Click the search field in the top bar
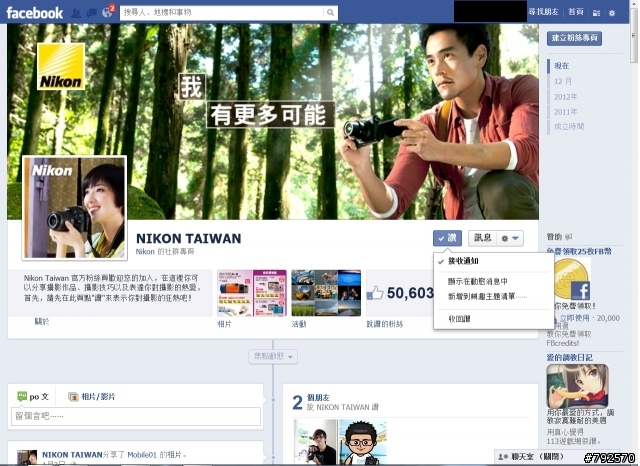The width and height of the screenshot is (640, 466). pos(222,13)
